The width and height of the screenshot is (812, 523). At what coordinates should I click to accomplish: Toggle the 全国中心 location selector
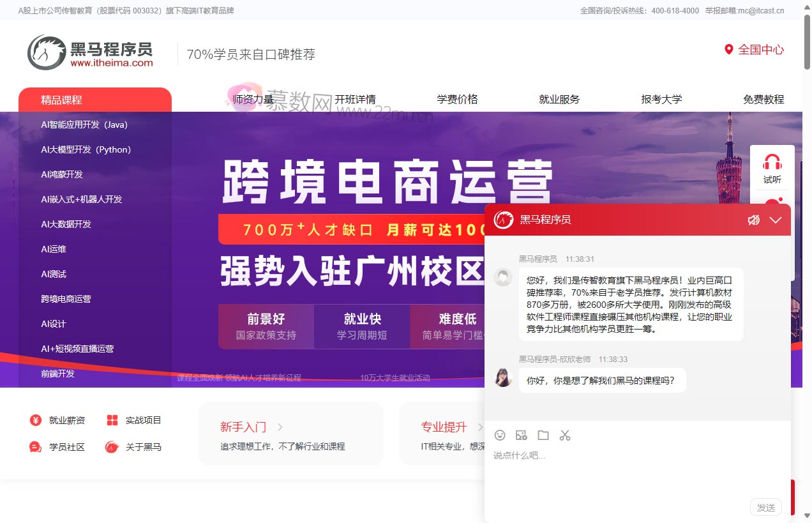click(x=754, y=50)
